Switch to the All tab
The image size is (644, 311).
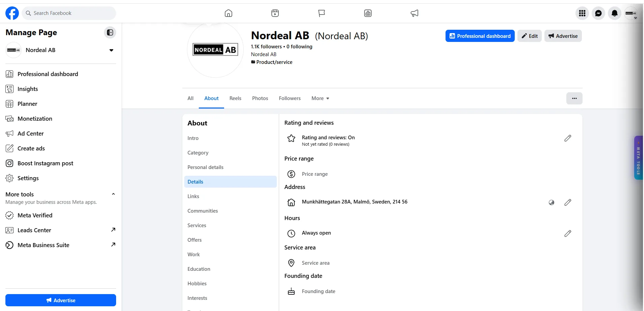coord(190,98)
